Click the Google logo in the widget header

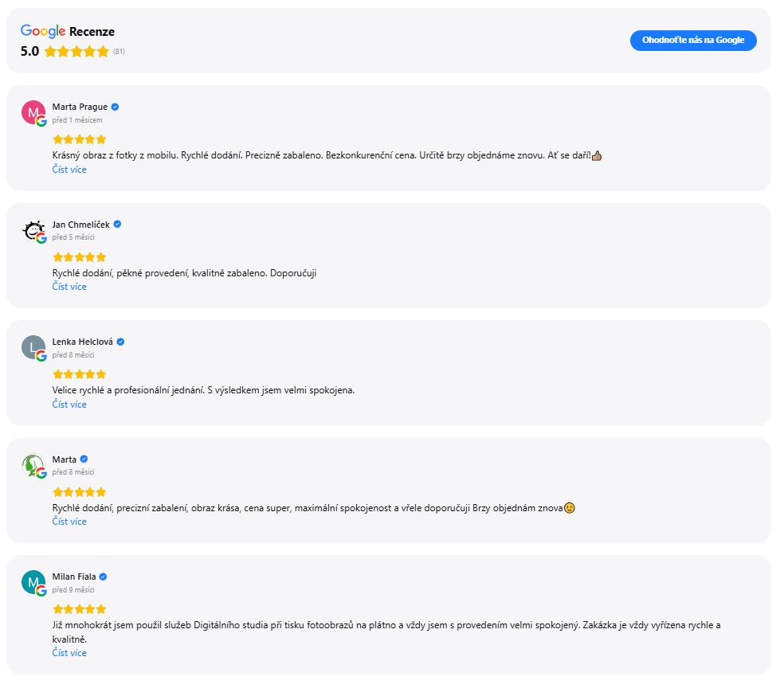tap(42, 29)
